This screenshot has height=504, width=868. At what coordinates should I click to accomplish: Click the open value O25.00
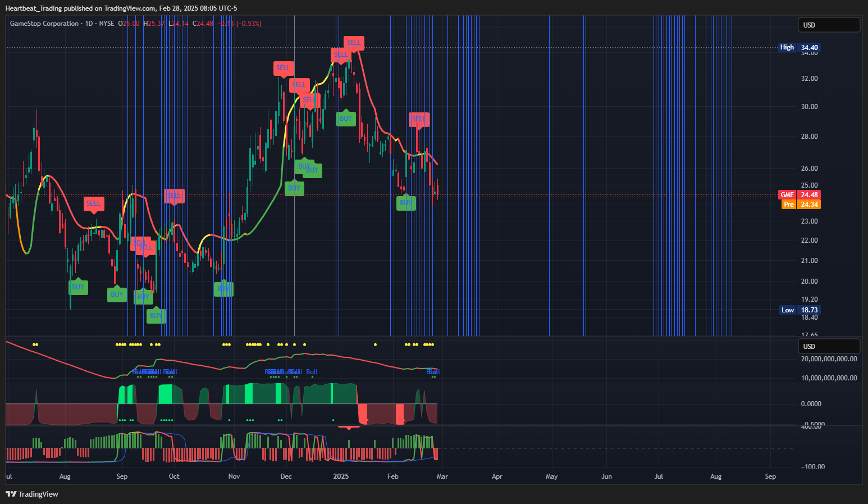click(x=129, y=24)
